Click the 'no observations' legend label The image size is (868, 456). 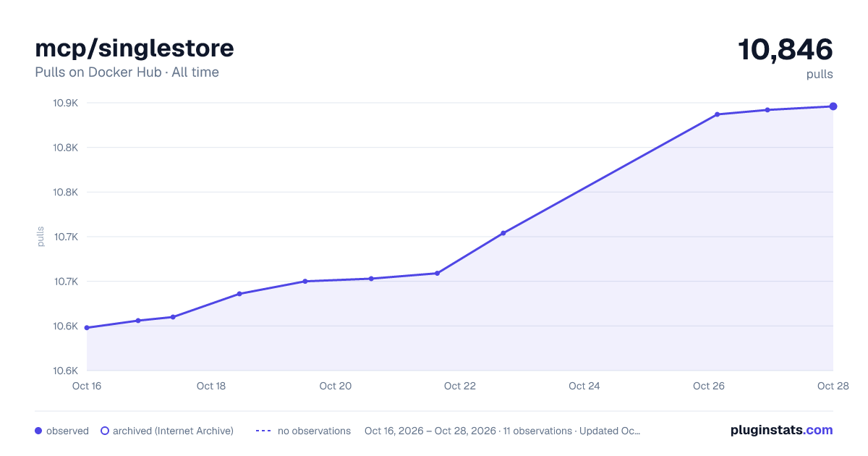(x=314, y=431)
